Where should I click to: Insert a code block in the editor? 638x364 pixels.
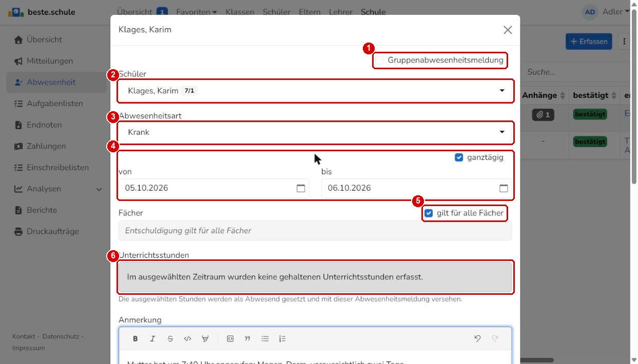pos(230,338)
